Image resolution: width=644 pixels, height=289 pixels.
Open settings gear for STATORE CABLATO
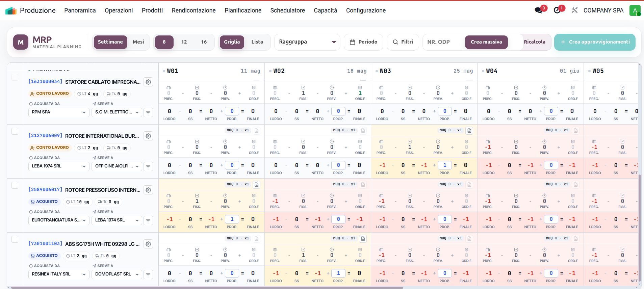(148, 82)
